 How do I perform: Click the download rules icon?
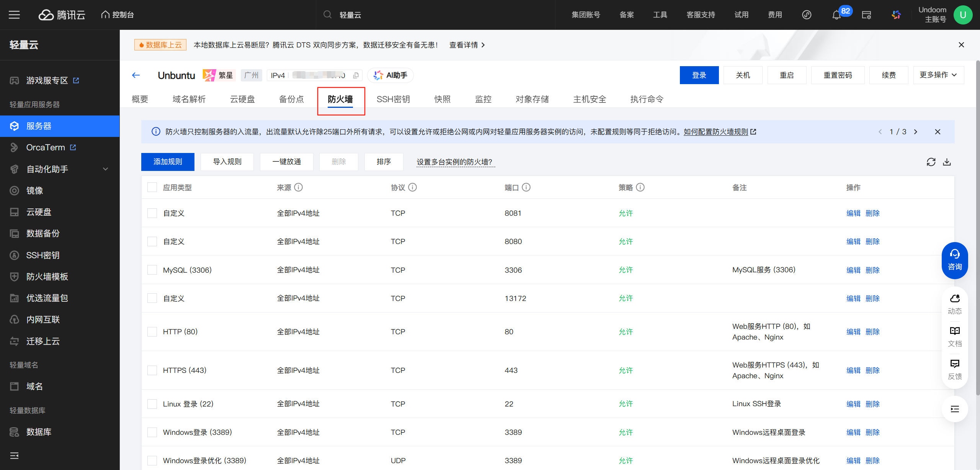pos(947,162)
